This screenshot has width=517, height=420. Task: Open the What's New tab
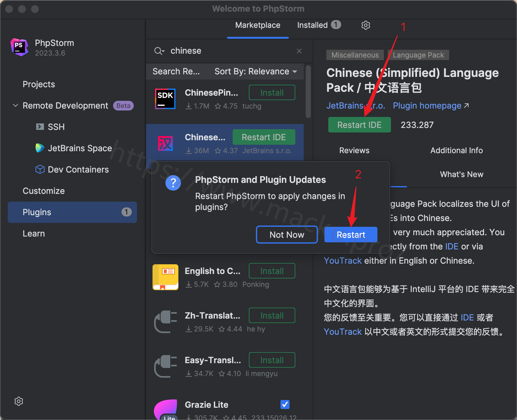[x=462, y=174]
